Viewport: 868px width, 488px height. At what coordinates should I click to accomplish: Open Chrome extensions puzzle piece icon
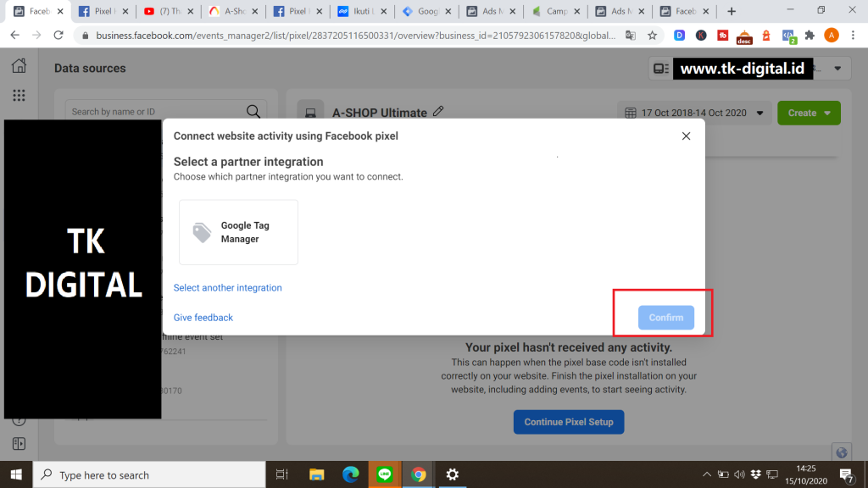pyautogui.click(x=810, y=36)
